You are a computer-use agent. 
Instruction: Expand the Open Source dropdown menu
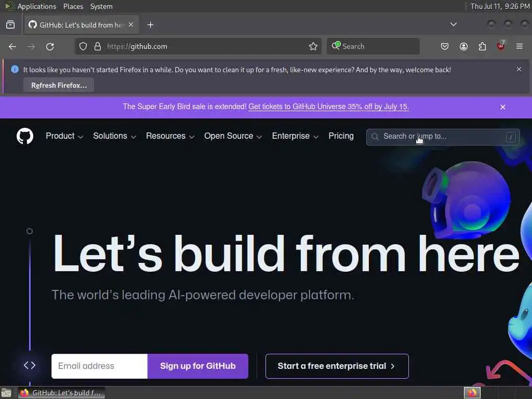pos(233,136)
